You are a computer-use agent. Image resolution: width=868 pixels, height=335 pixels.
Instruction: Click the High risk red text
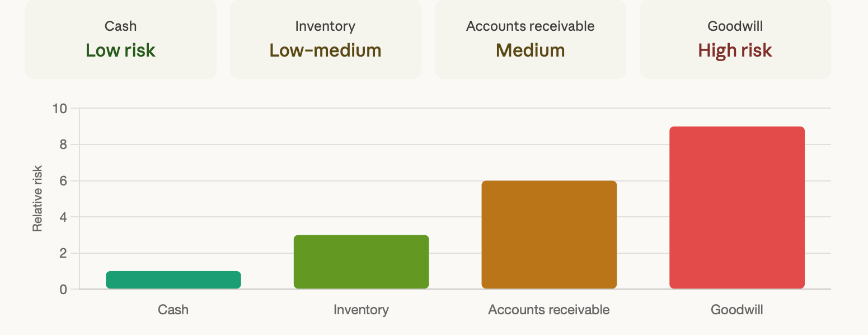pyautogui.click(x=735, y=50)
